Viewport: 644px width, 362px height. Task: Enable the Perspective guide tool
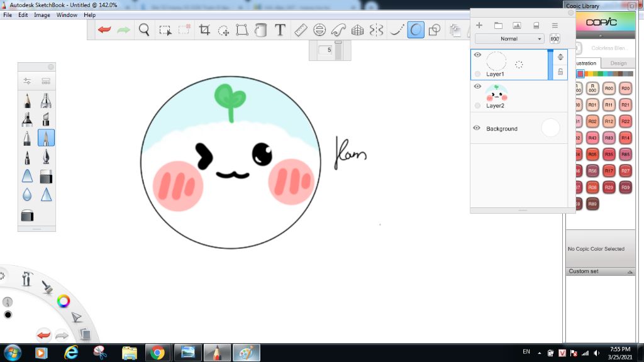357,30
